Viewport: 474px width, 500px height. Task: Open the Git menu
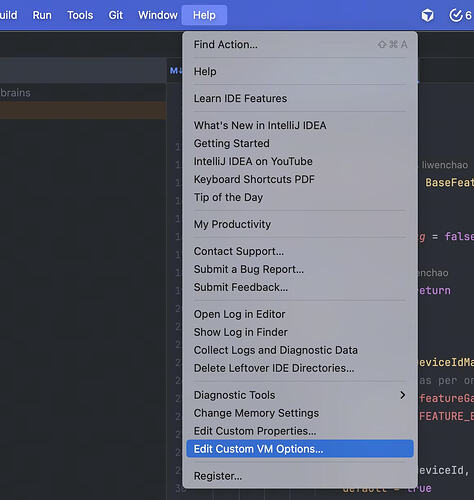coord(116,15)
